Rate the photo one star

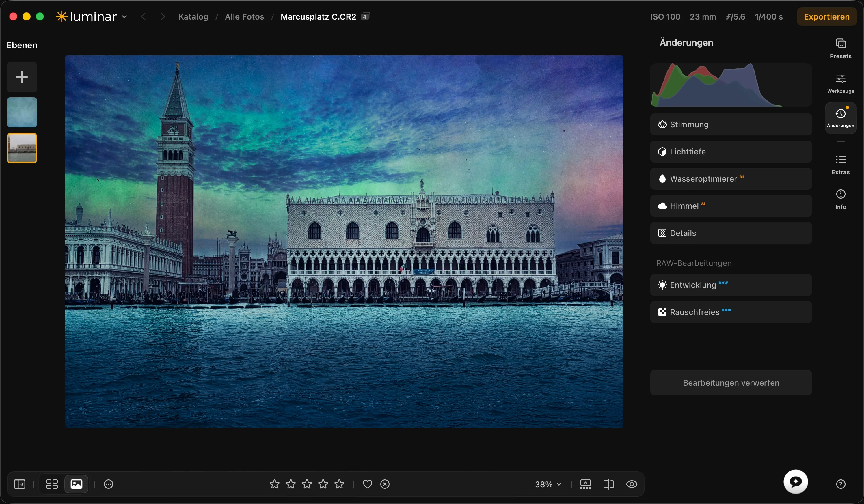click(x=275, y=484)
